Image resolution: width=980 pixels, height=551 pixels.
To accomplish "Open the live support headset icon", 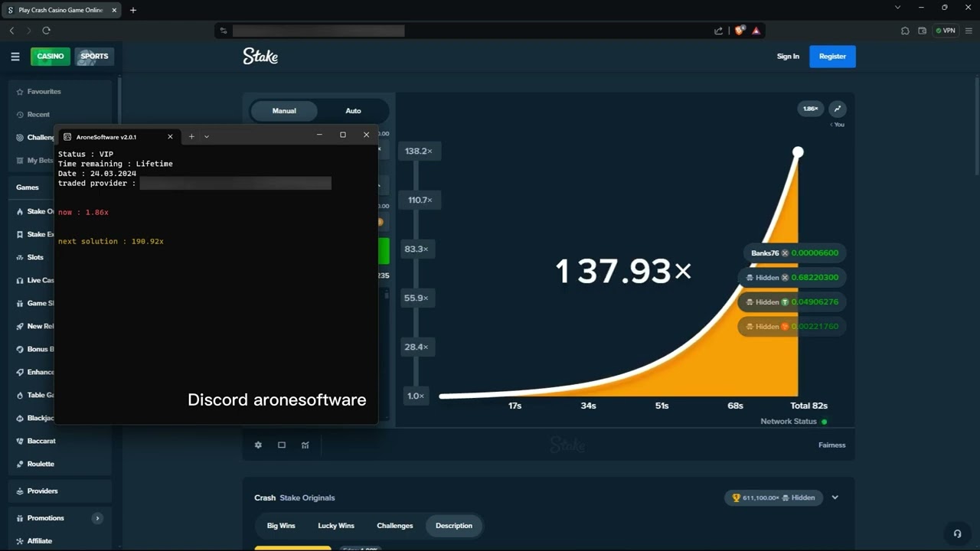I will coord(956,533).
